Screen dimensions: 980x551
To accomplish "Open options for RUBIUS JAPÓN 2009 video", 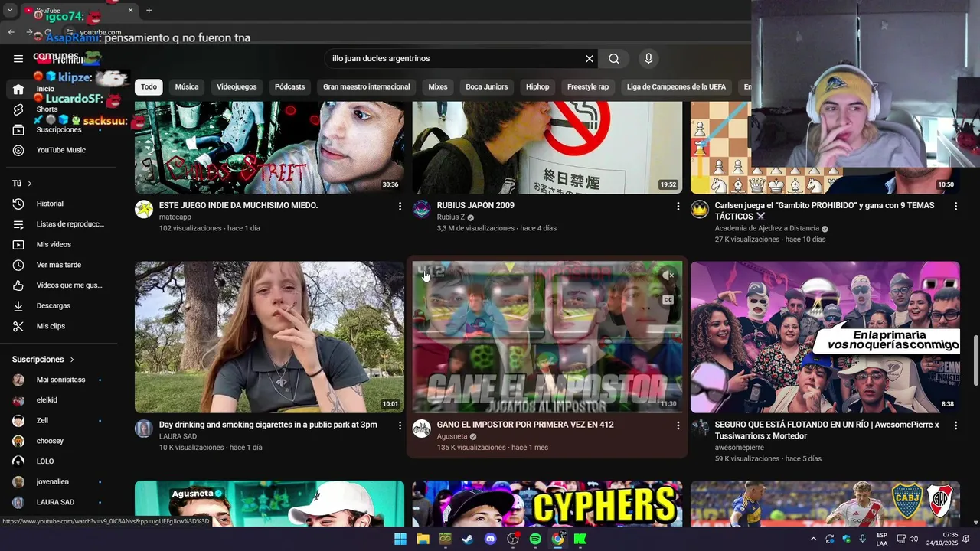I will click(678, 206).
